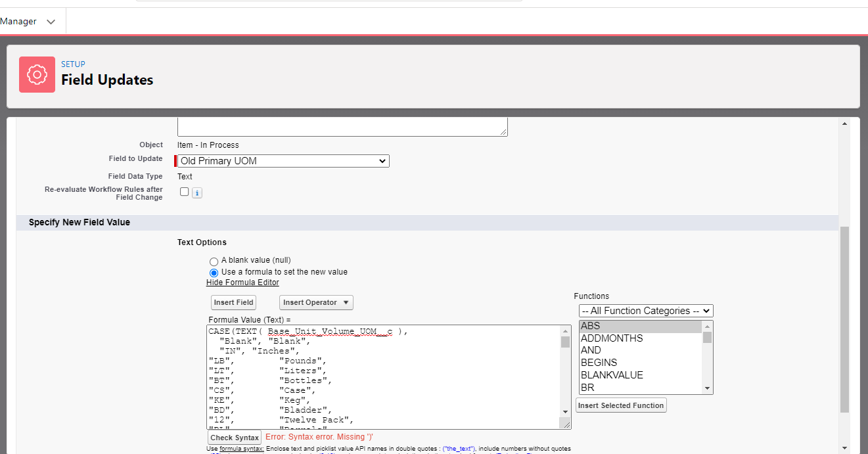Expand the Manager chevron dropdown
Viewport: 868px width, 454px height.
pyautogui.click(x=51, y=22)
